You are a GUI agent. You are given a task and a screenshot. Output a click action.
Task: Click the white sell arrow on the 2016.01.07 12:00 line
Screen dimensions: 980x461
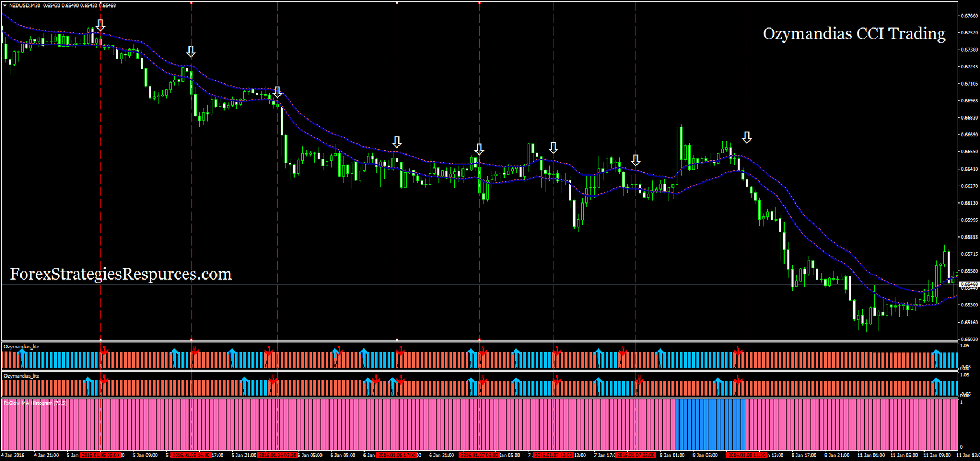coord(553,148)
